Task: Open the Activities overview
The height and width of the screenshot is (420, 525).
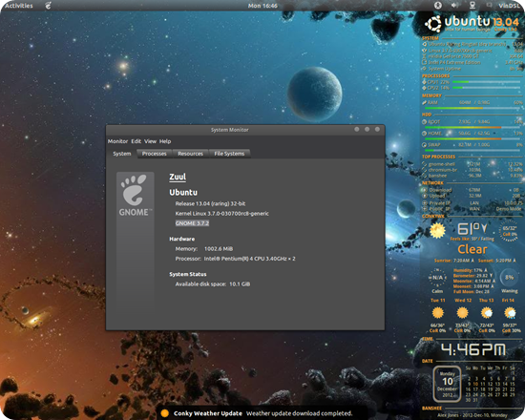Action: pos(19,6)
